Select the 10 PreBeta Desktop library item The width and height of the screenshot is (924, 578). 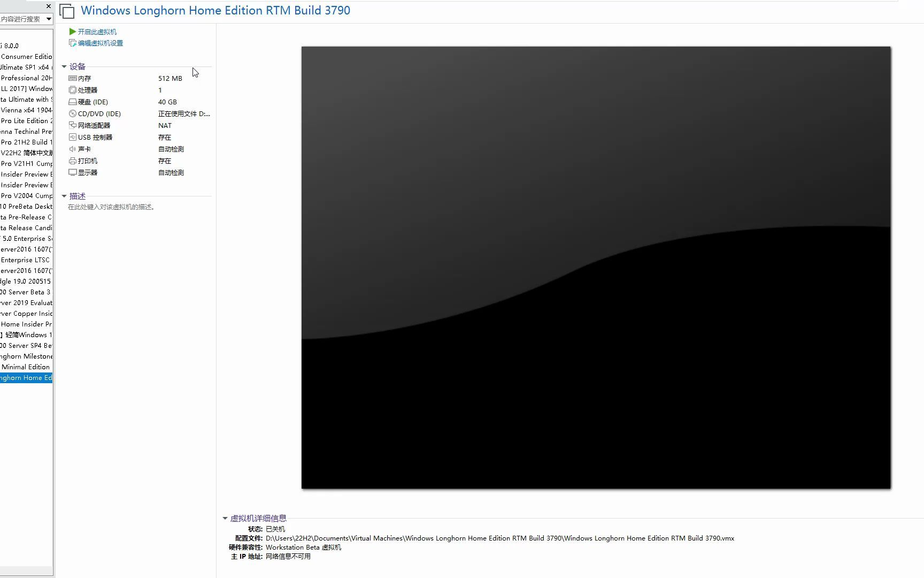tap(26, 207)
